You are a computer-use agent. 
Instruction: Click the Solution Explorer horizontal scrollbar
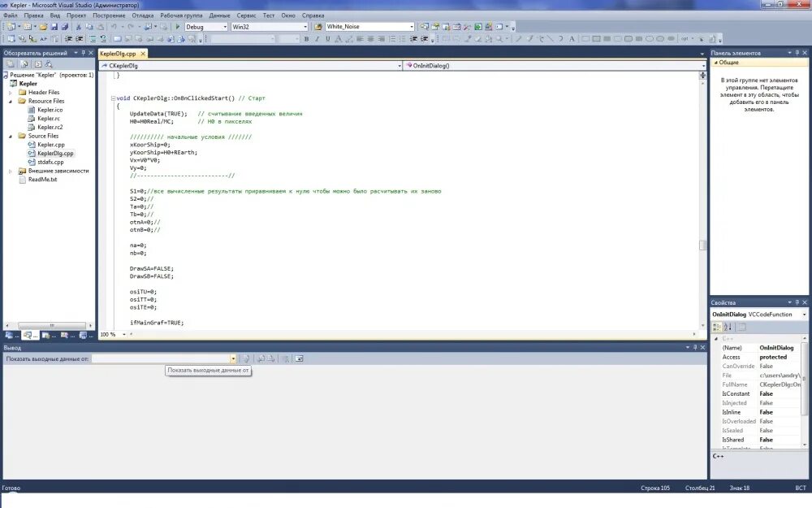point(51,326)
